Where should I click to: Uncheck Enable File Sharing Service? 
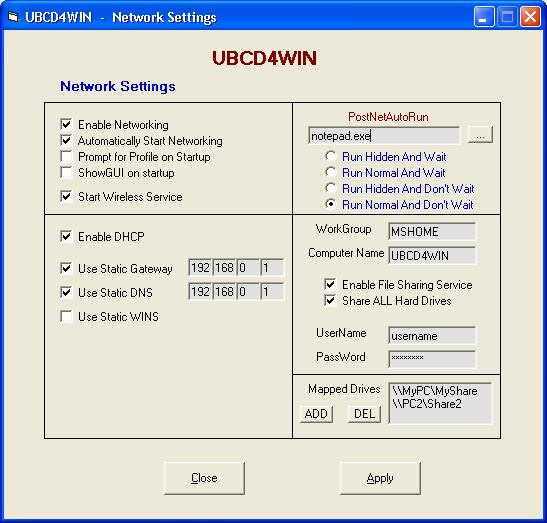tap(330, 284)
